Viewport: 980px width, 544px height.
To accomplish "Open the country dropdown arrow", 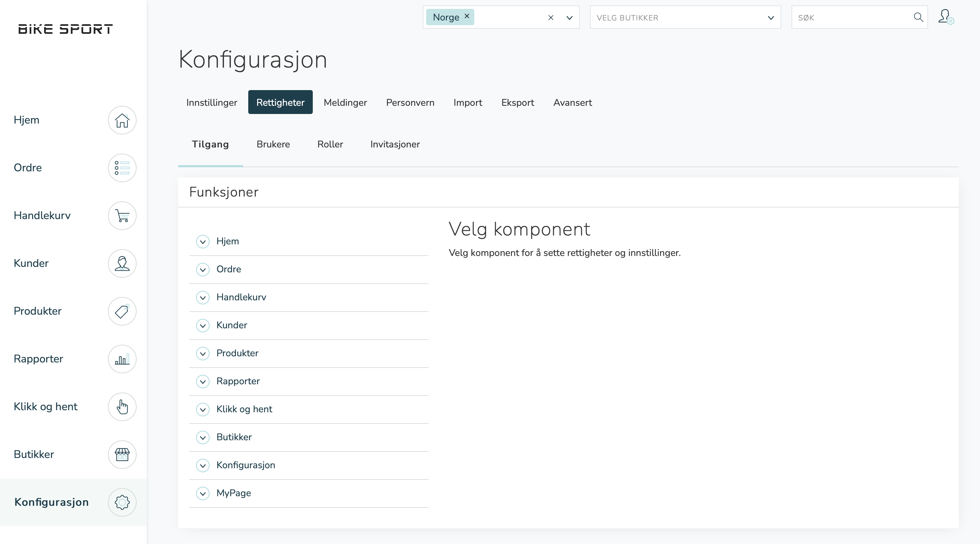I will (x=569, y=17).
